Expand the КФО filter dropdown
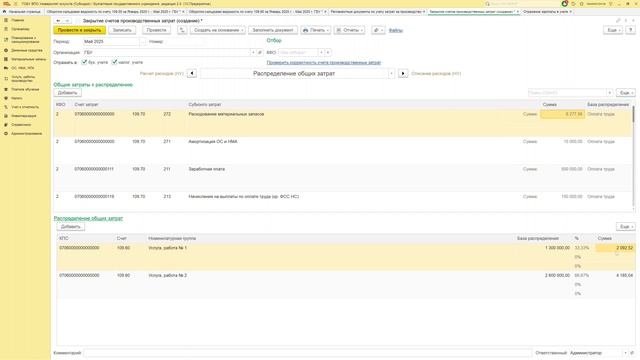The image size is (640, 360). (x=321, y=53)
